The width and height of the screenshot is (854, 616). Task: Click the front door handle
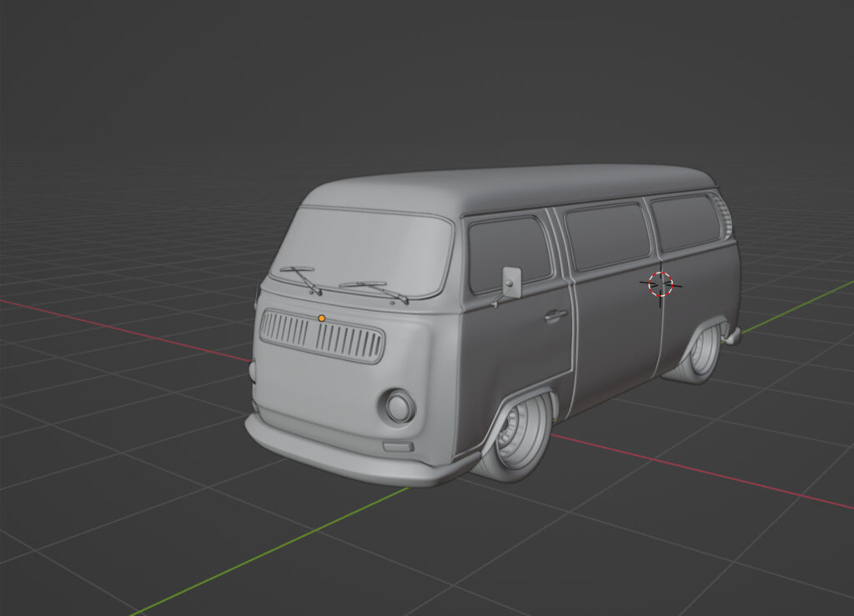click(x=555, y=315)
